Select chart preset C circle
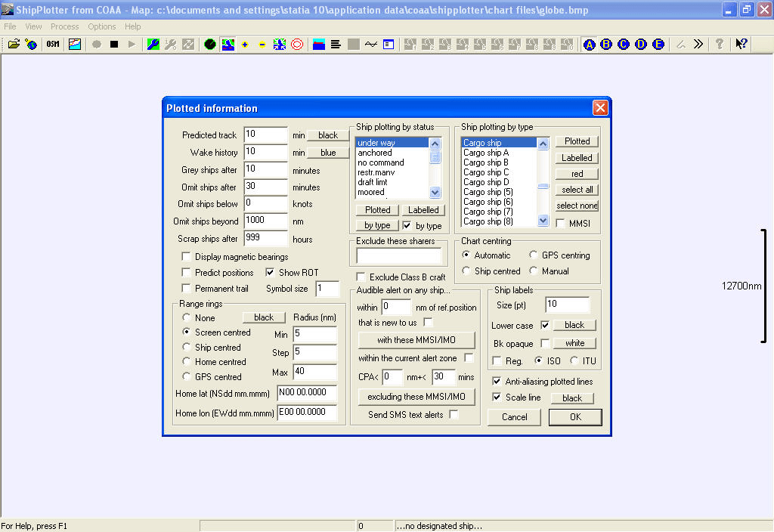The height and width of the screenshot is (532, 774). click(624, 45)
